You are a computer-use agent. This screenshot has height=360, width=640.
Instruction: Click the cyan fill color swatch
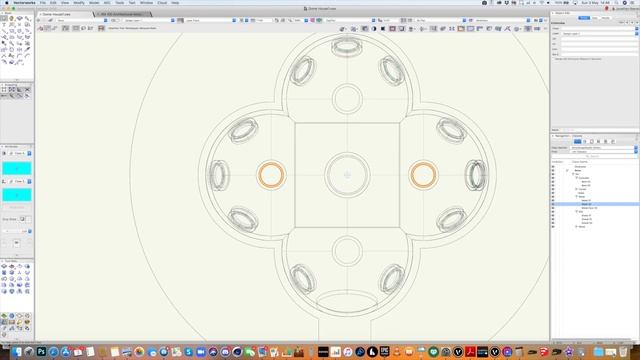(x=17, y=168)
